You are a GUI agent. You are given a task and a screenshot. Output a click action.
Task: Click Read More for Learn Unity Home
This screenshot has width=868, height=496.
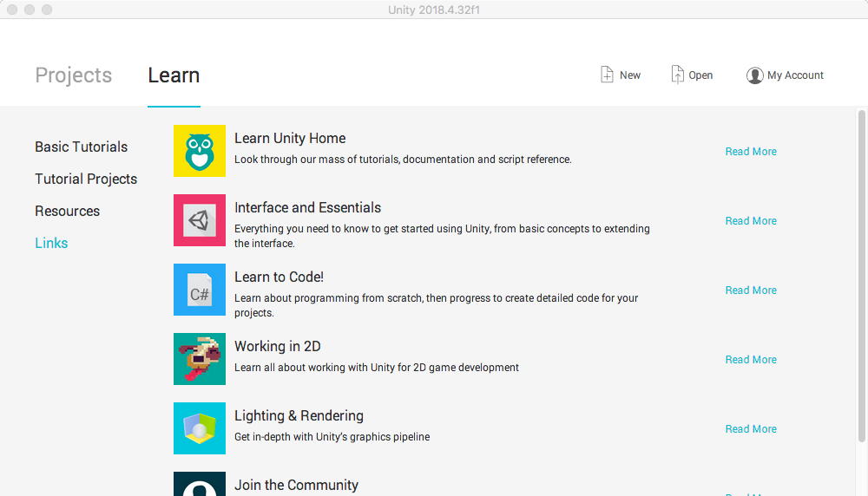[751, 152]
